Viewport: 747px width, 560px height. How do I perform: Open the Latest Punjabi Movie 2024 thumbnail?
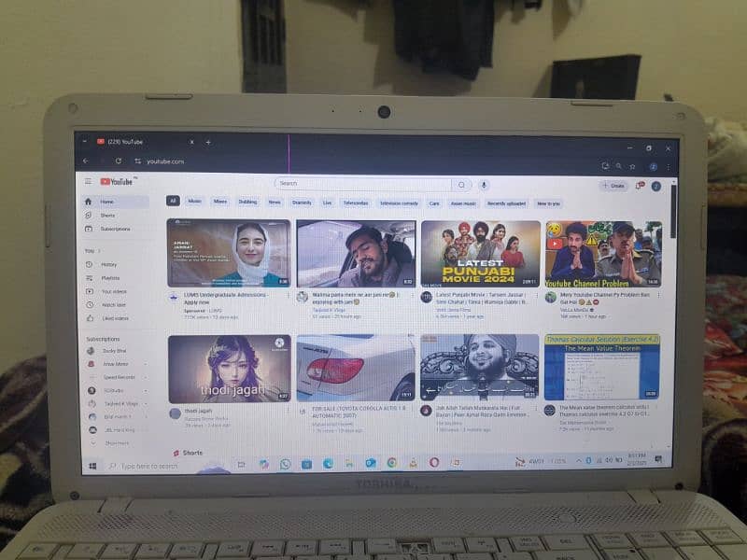480,253
